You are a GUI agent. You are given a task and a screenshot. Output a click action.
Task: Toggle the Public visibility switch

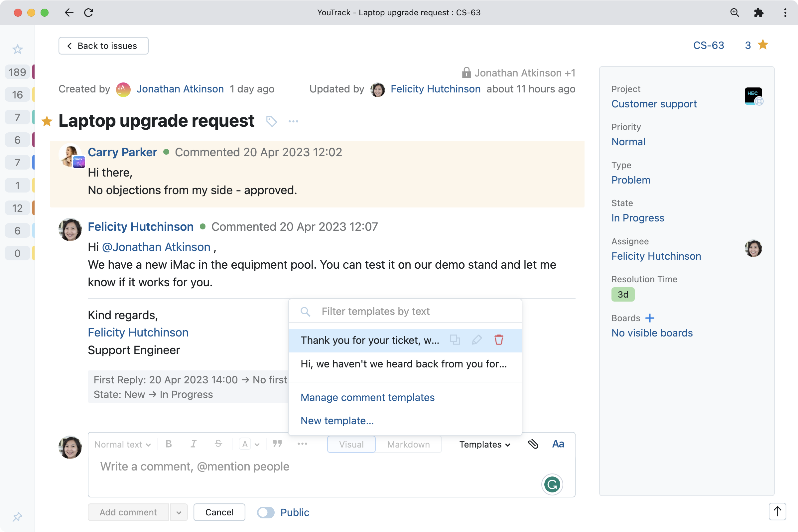(x=266, y=512)
